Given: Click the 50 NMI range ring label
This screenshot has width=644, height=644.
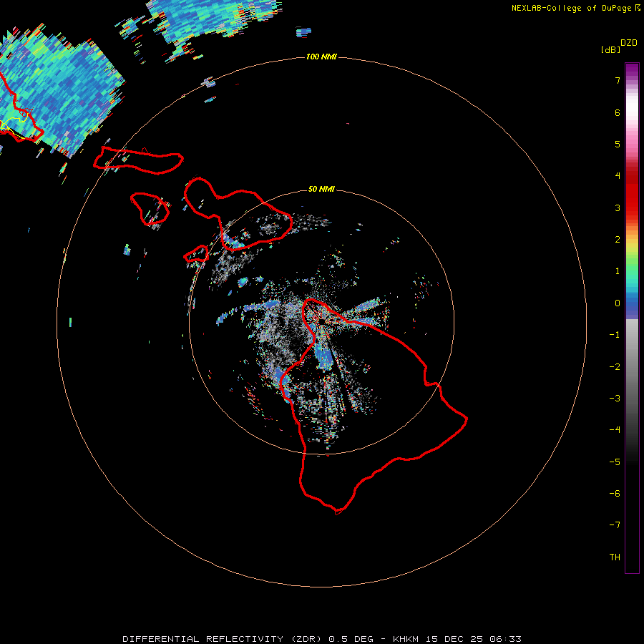Looking at the screenshot, I should tap(321, 189).
